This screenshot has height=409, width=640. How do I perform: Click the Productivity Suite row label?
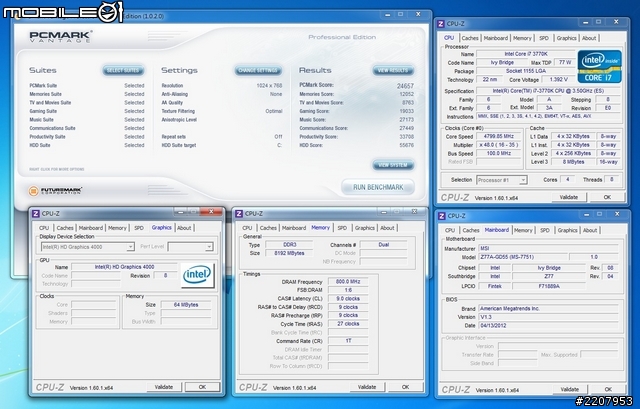click(47, 137)
